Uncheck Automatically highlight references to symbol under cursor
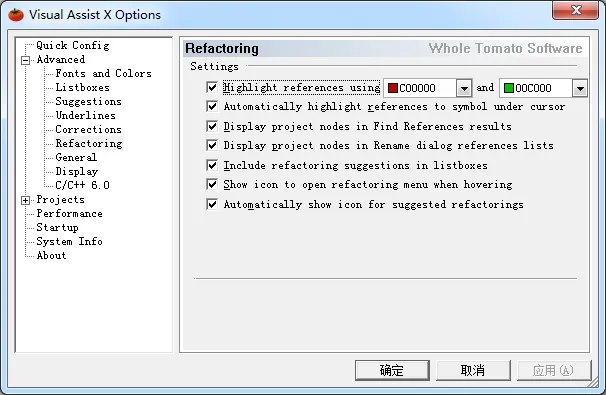The image size is (606, 395). [x=212, y=106]
